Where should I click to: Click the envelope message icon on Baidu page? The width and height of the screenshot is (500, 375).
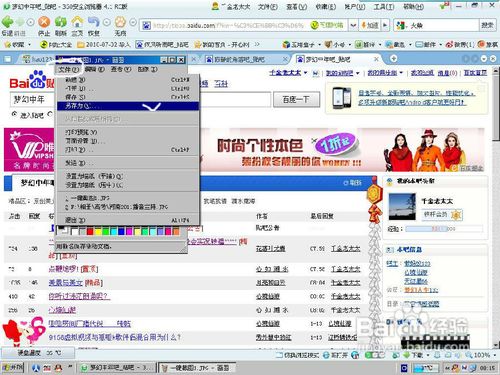[x=316, y=73]
